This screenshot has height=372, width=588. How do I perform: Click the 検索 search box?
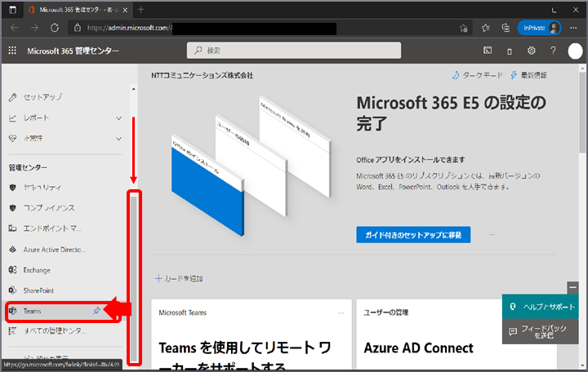[294, 51]
